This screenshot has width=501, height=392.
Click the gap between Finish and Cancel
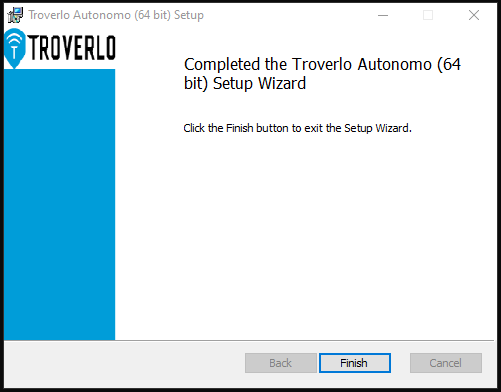[400, 363]
